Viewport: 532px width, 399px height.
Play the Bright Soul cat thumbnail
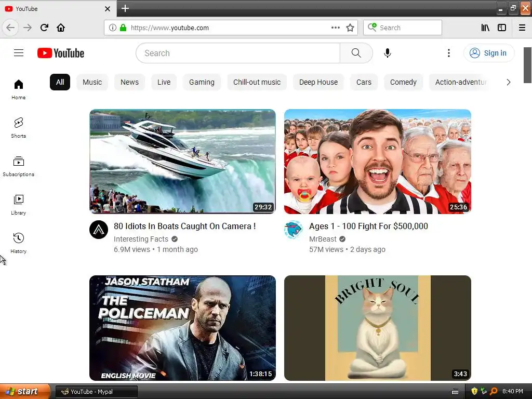[378, 328]
